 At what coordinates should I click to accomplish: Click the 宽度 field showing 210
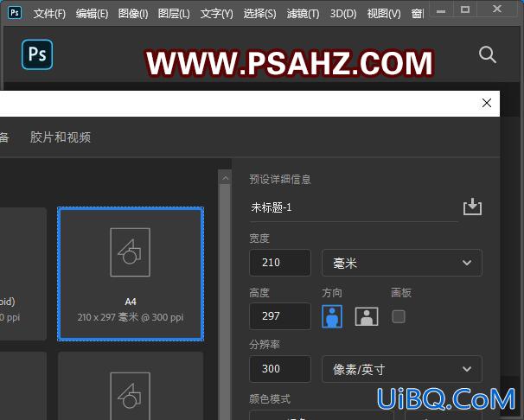click(x=280, y=263)
